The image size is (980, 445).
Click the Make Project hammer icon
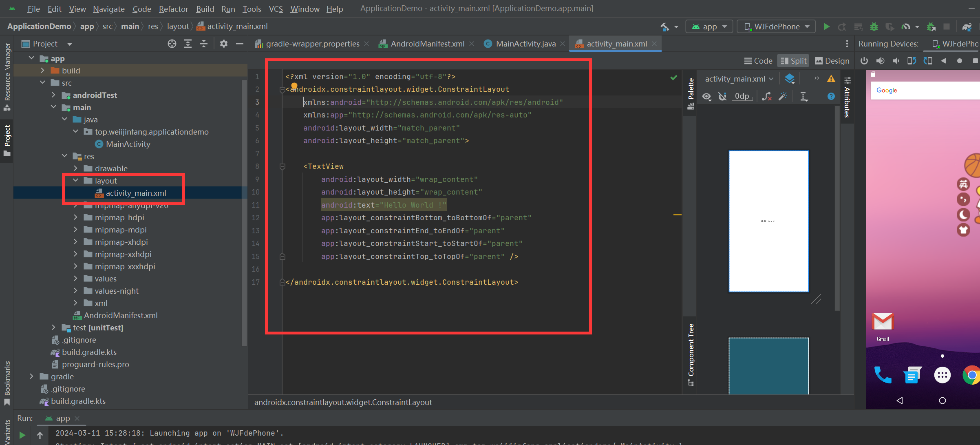pyautogui.click(x=665, y=27)
